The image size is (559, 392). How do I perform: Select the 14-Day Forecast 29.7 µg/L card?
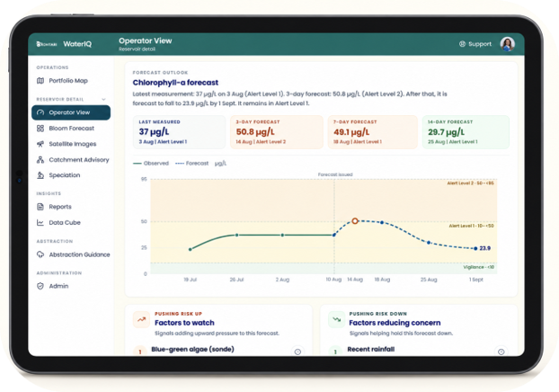466,131
